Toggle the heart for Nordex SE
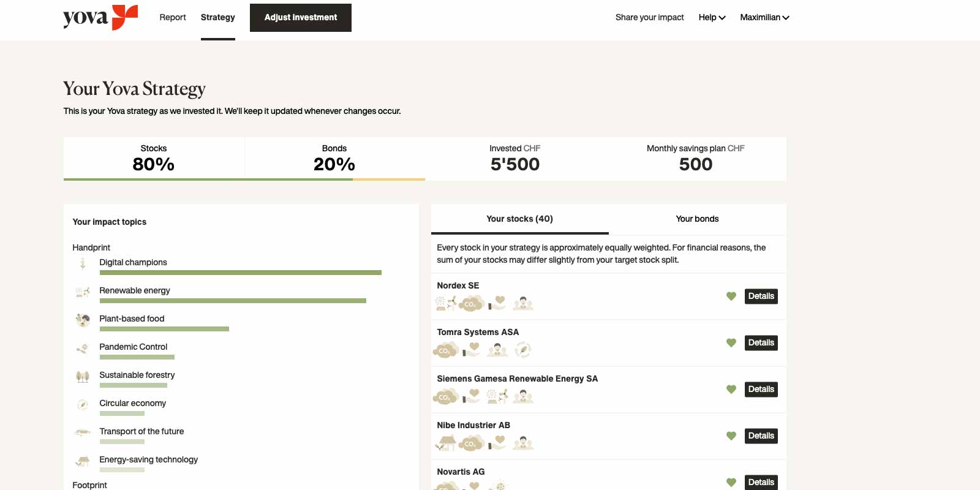Image resolution: width=980 pixels, height=490 pixels. pos(731,296)
